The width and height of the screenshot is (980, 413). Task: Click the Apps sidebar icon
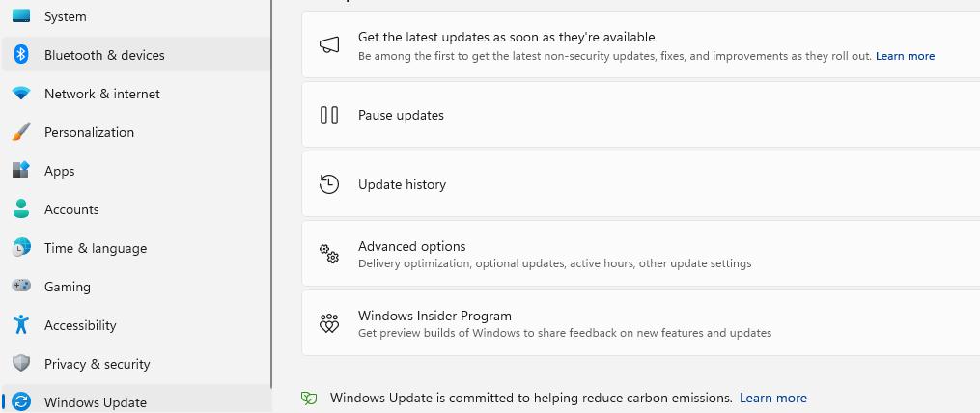21,171
